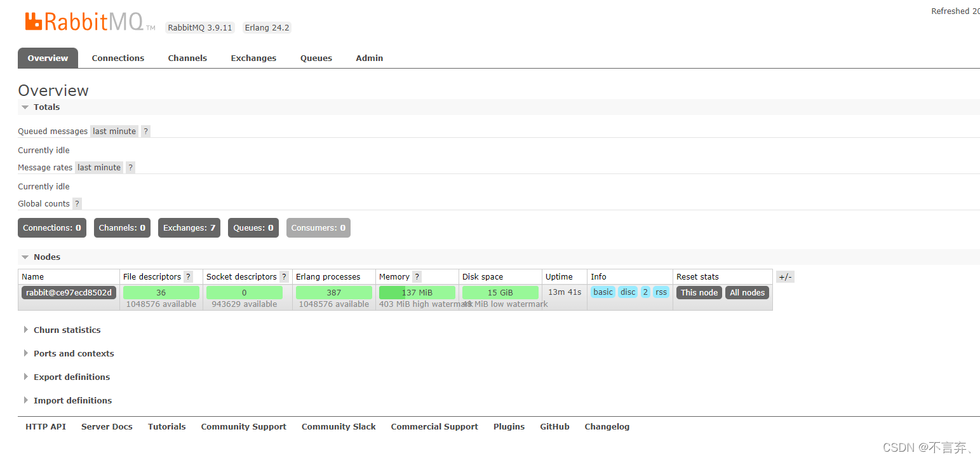Click the disk space bar 15 GiB
The width and height of the screenshot is (980, 460).
click(500, 293)
